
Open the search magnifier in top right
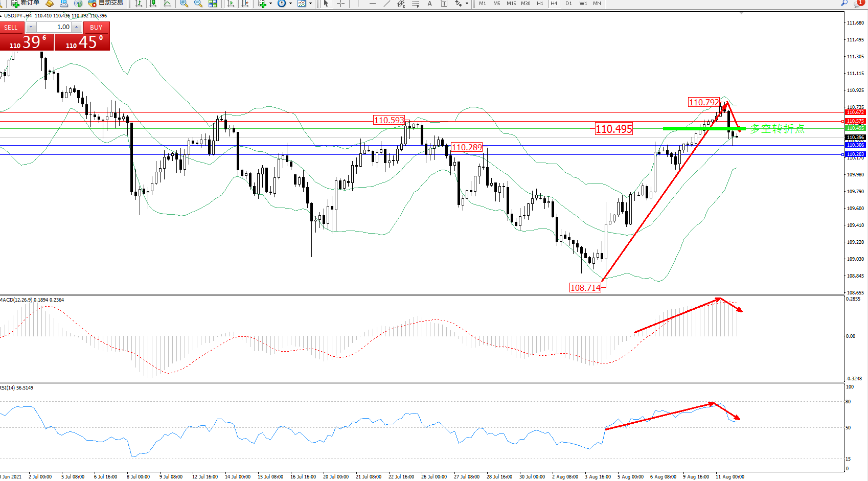[844, 4]
